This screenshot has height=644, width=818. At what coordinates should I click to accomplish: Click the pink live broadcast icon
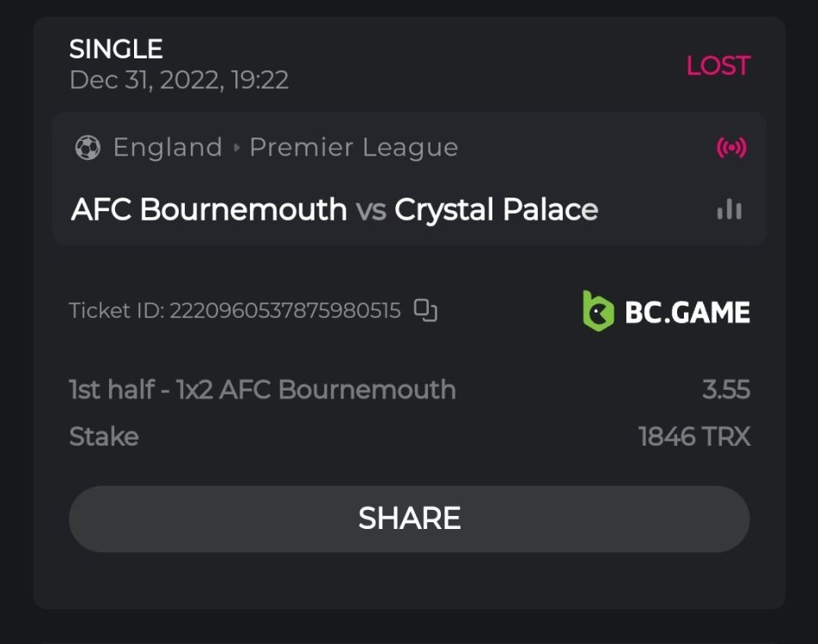click(x=731, y=148)
